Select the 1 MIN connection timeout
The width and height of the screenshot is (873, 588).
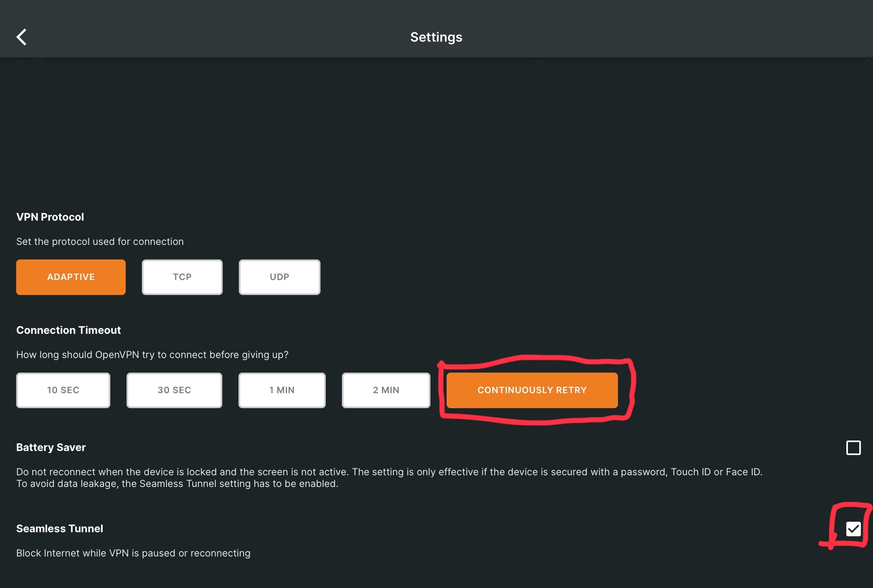click(282, 390)
